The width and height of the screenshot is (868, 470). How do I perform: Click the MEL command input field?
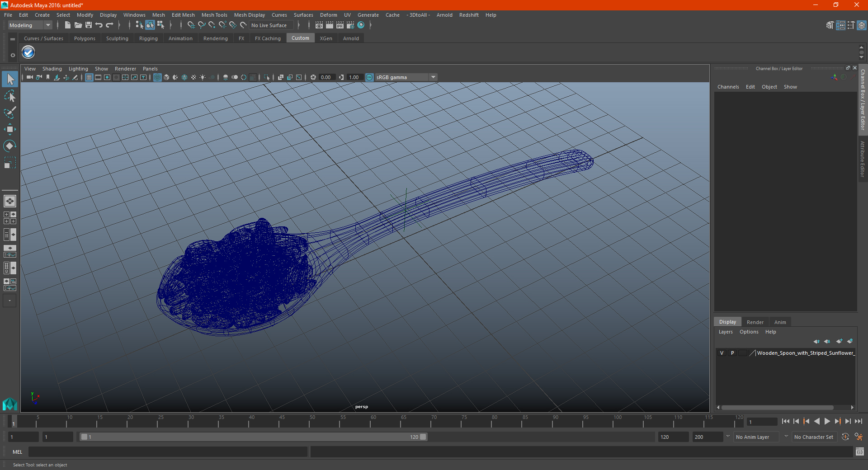coord(168,452)
